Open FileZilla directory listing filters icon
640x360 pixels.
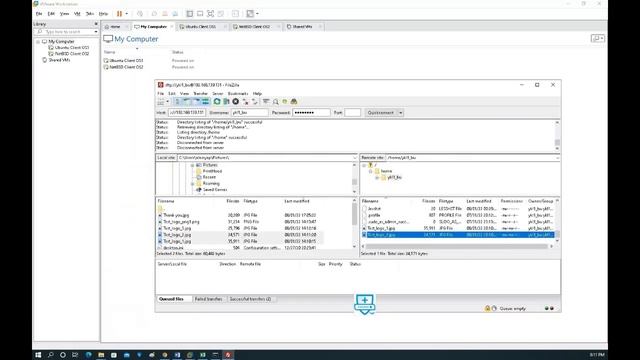266,102
